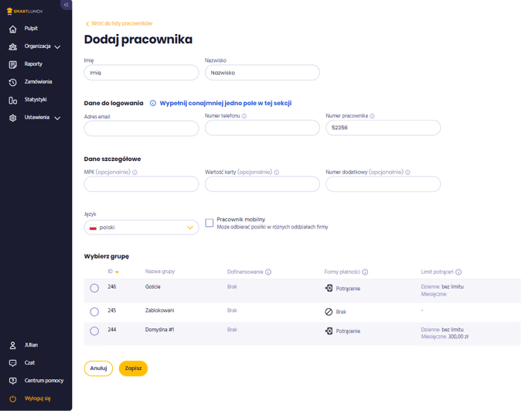This screenshot has height=411, width=532.
Task: Click the Pulpit home icon
Action: (13, 29)
